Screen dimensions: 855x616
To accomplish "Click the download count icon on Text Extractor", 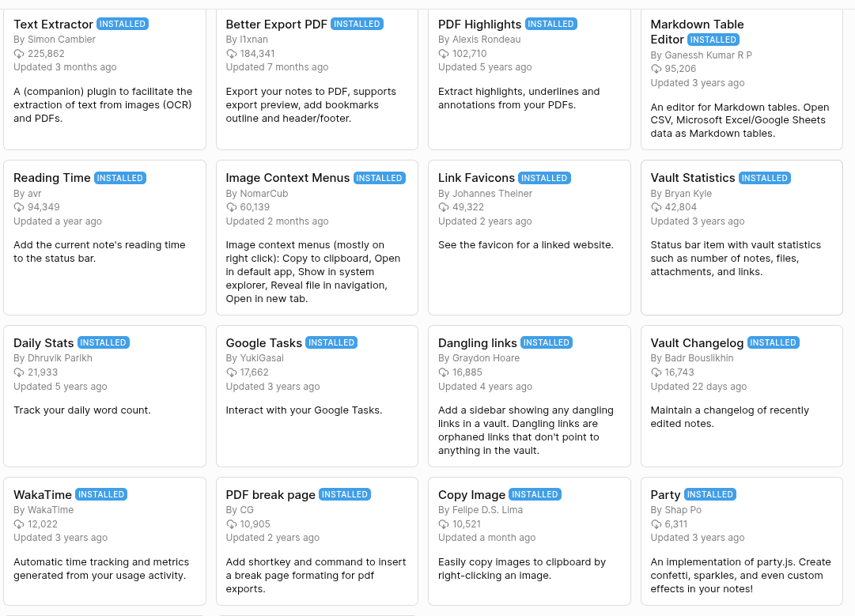I will point(19,54).
